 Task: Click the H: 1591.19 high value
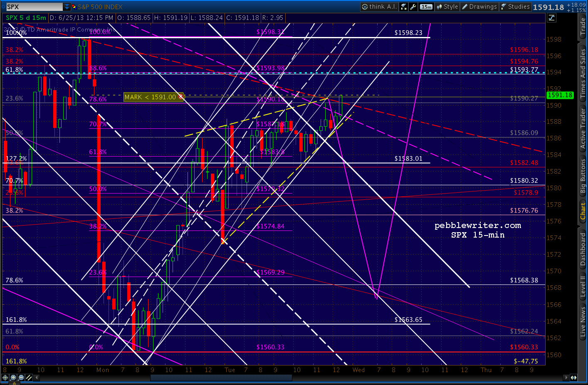click(171, 18)
